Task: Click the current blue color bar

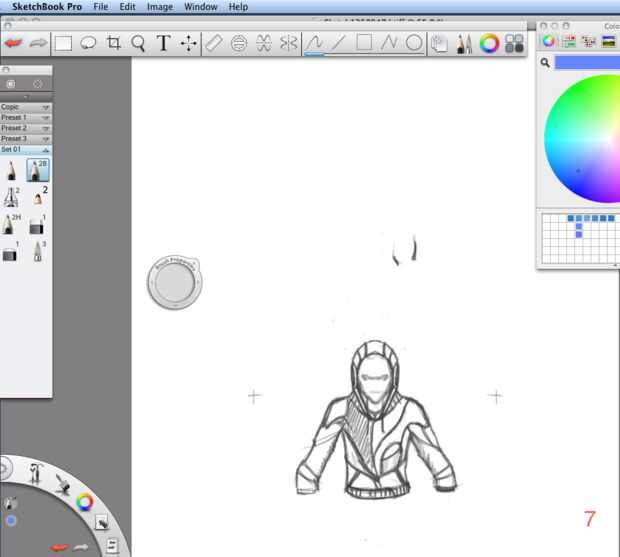Action: tap(587, 62)
